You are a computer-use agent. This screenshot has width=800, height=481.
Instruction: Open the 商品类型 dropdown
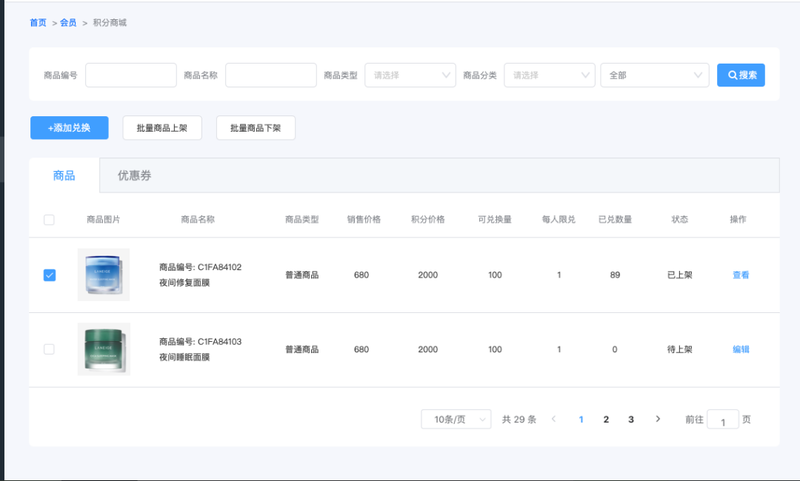click(x=411, y=75)
